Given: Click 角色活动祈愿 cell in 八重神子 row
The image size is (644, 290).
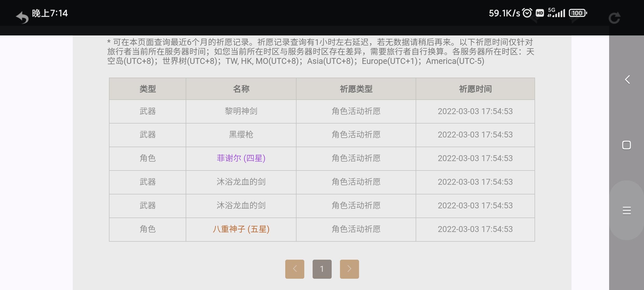Looking at the screenshot, I should 356,229.
